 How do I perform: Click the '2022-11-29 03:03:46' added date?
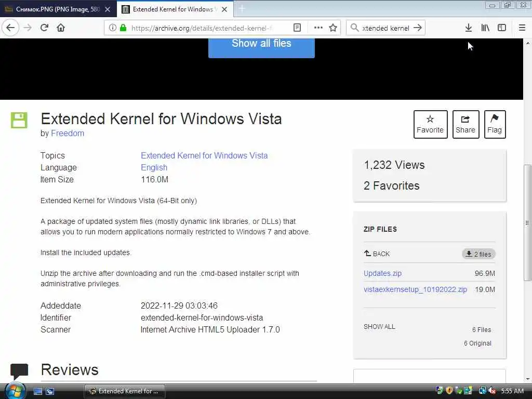click(x=179, y=305)
